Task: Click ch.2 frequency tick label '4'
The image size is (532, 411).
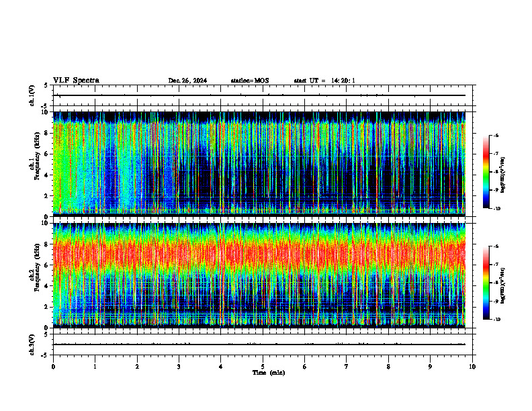Action: (x=47, y=286)
